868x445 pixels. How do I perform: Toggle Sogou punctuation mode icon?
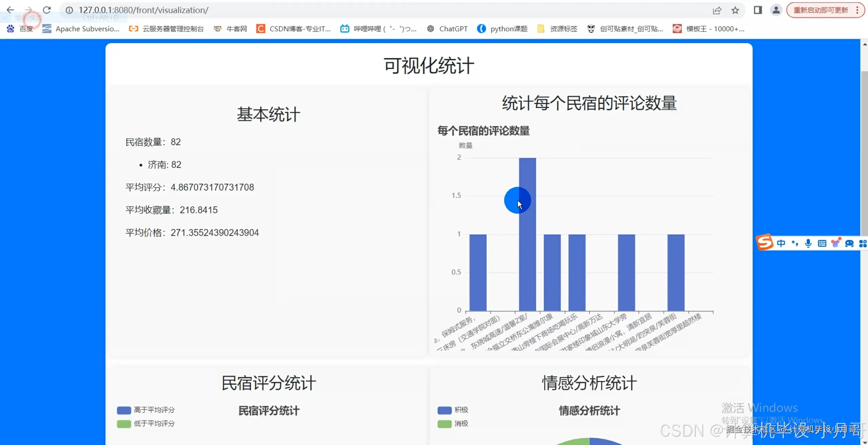[x=795, y=243]
